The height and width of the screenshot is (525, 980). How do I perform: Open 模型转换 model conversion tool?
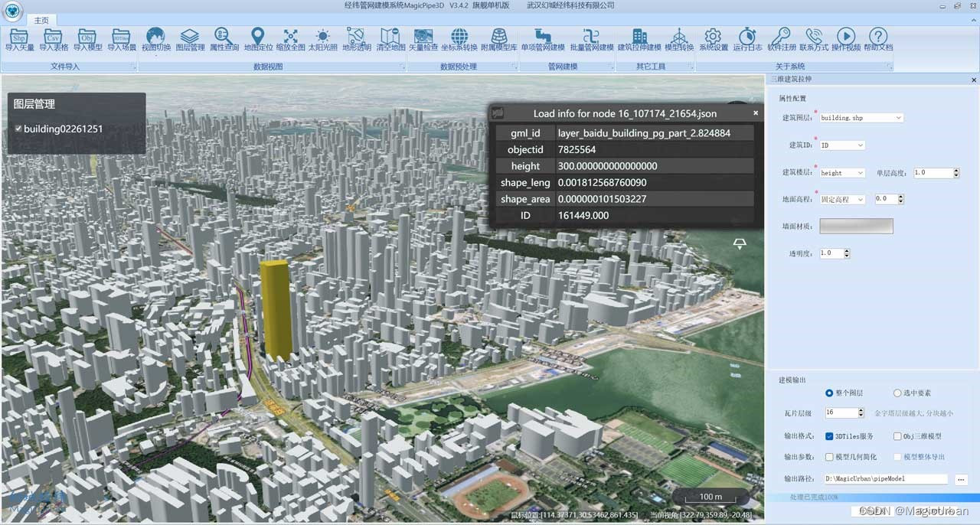[679, 36]
